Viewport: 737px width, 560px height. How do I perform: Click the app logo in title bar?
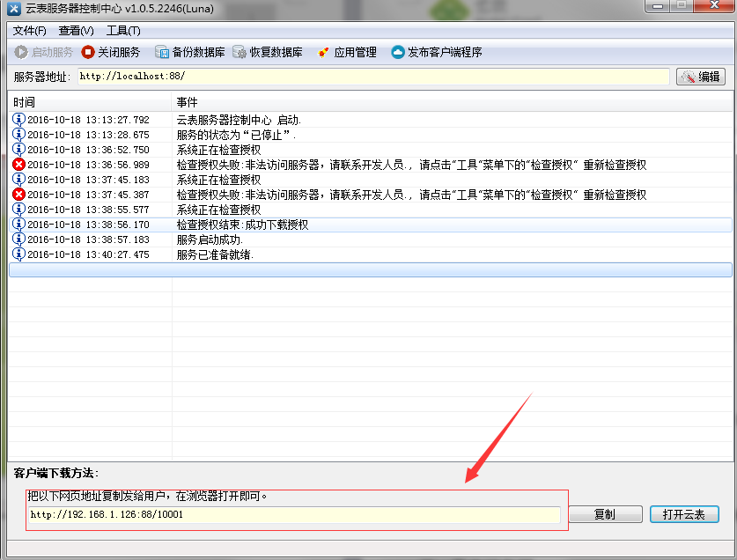(14, 9)
